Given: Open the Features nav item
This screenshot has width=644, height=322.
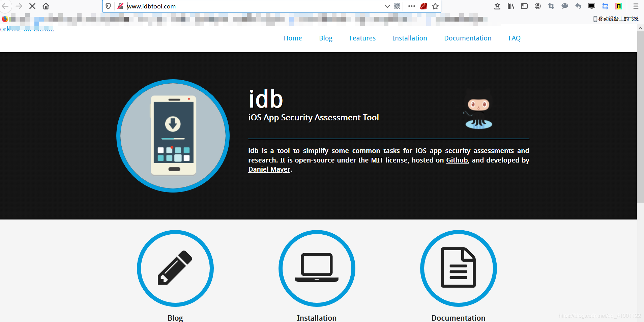Looking at the screenshot, I should coord(362,38).
